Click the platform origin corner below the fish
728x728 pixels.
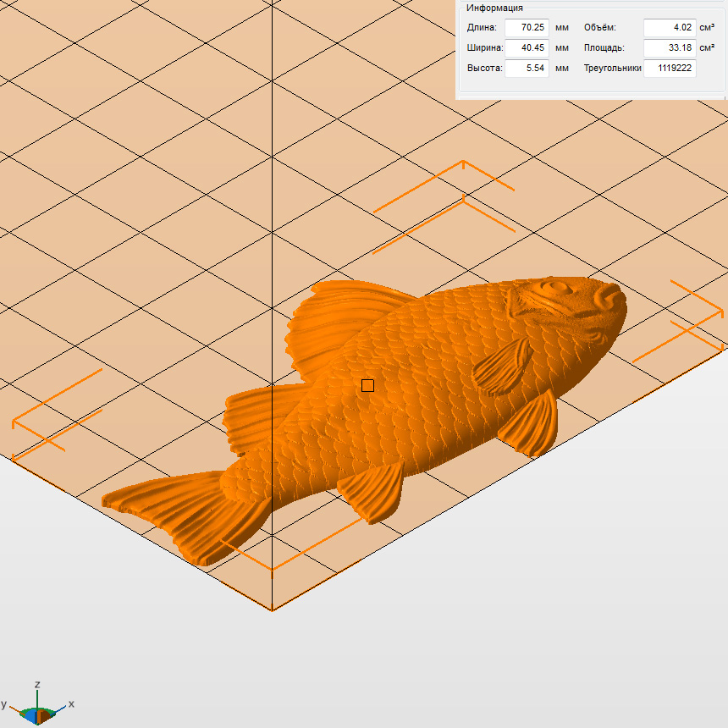click(272, 609)
